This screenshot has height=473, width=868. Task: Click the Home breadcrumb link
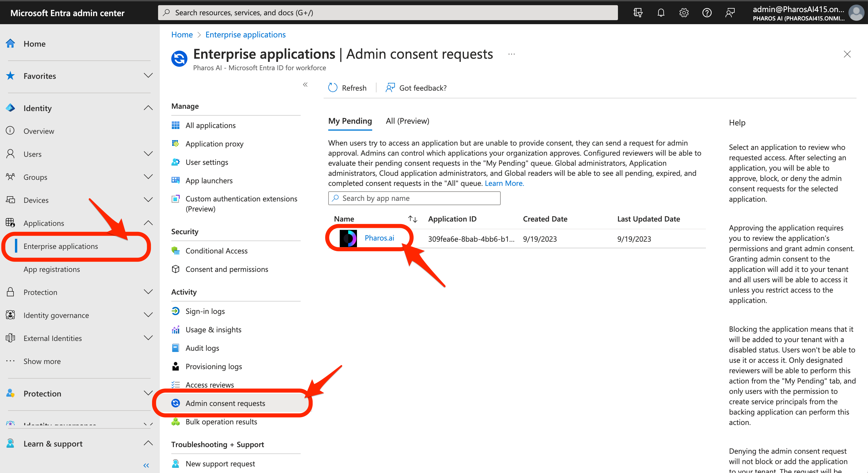182,35
